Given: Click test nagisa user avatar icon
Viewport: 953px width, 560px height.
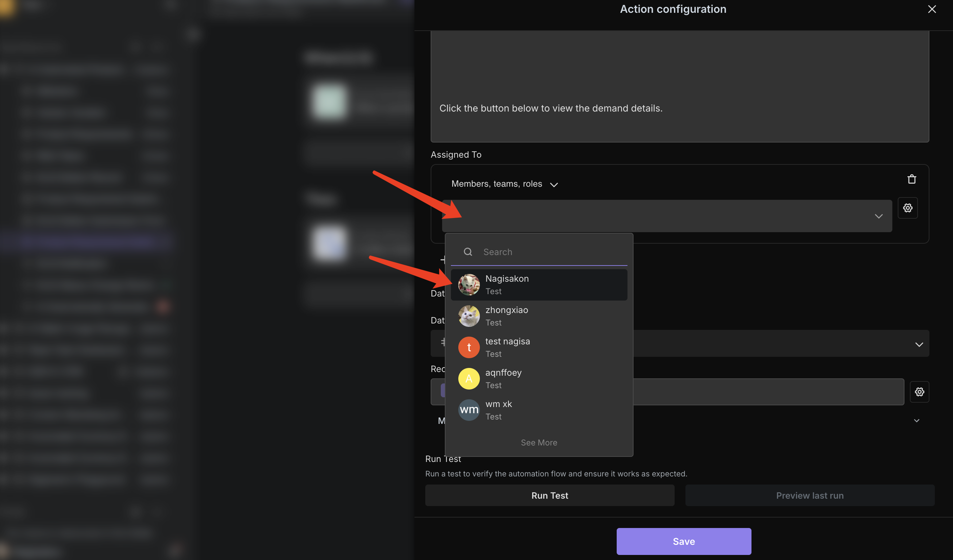Looking at the screenshot, I should point(468,347).
